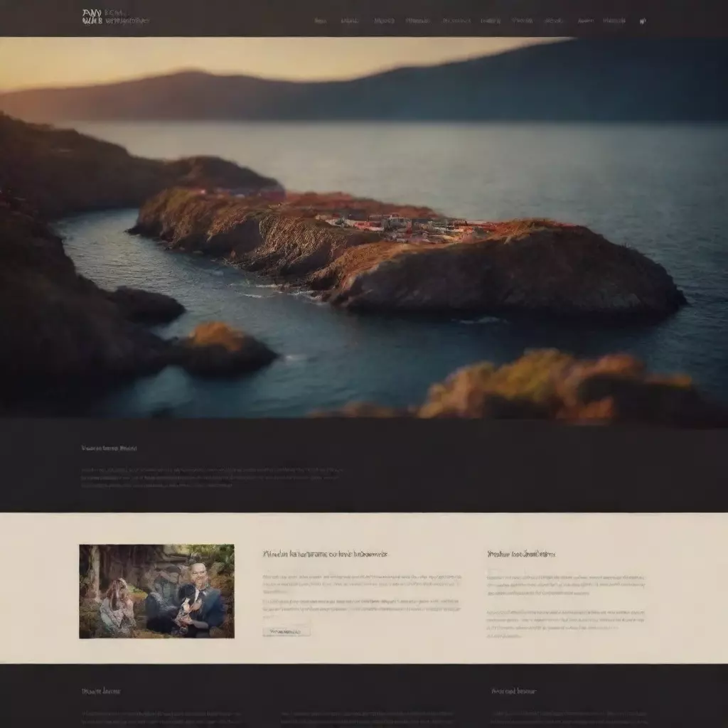
Task: Open the fifth navigation menu item
Action: click(x=456, y=21)
